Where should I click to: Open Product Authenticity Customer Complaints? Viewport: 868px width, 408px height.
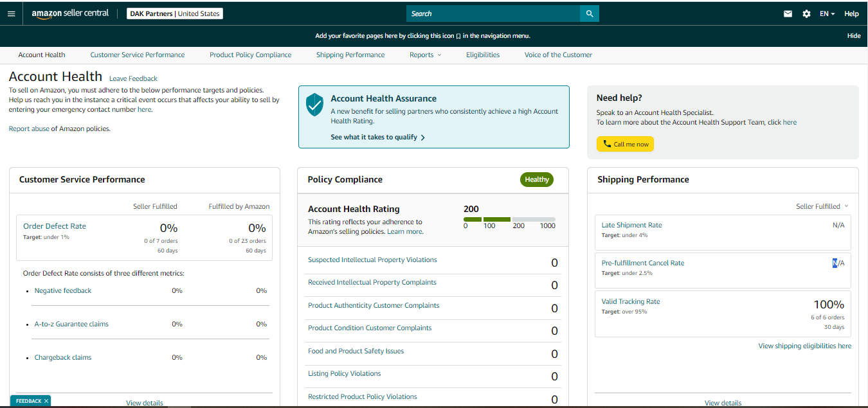pyautogui.click(x=374, y=306)
